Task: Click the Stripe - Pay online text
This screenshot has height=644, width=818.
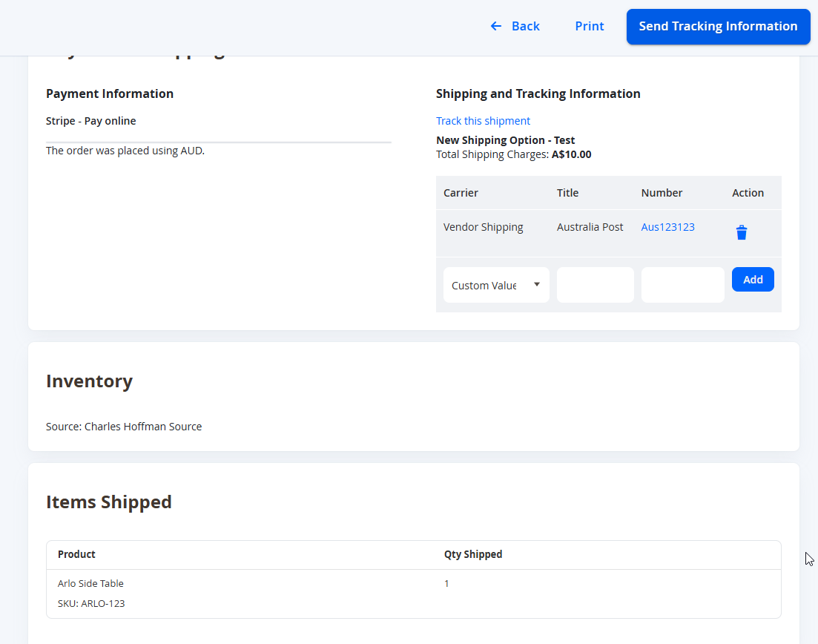Action: coord(90,120)
